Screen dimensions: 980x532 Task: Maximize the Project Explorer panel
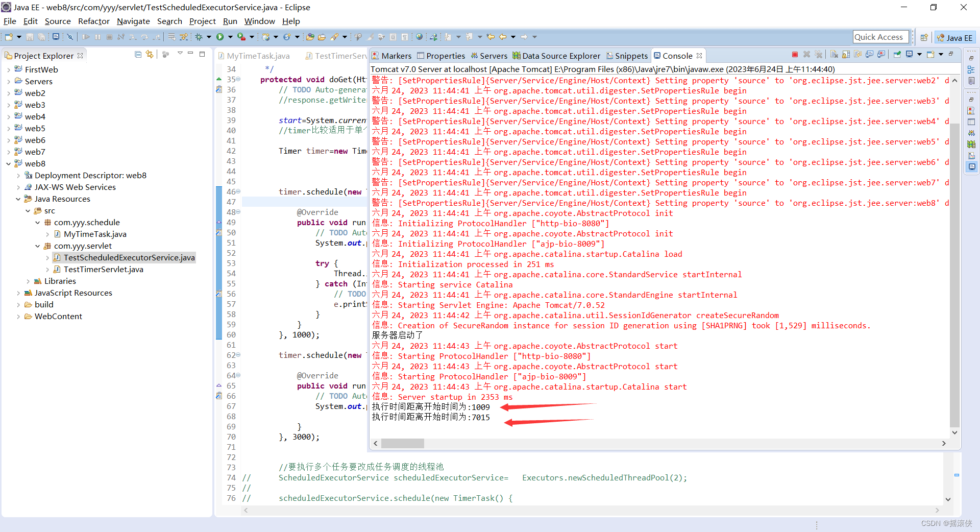tap(202, 54)
